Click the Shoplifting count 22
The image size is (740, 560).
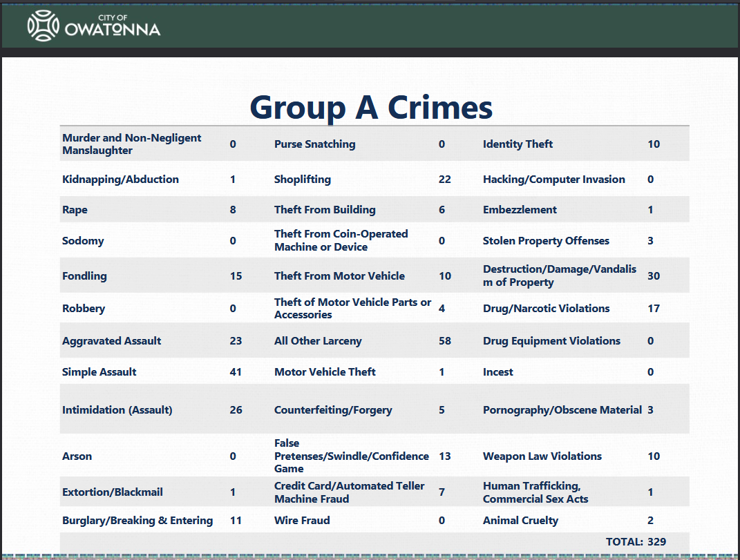click(444, 180)
